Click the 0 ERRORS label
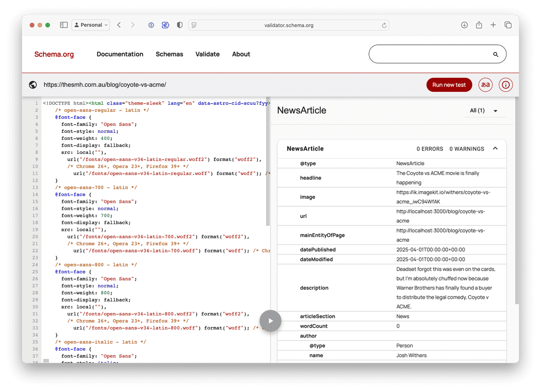 (x=430, y=149)
